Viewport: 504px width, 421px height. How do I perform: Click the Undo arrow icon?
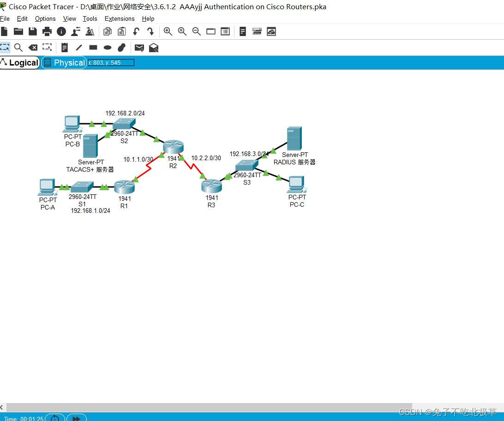[136, 31]
